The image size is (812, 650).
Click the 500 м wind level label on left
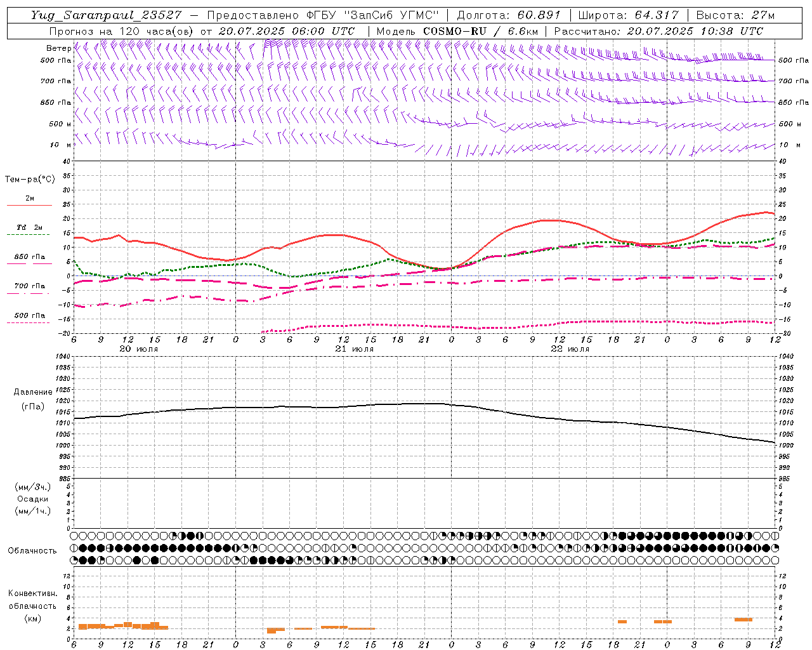tap(60, 124)
